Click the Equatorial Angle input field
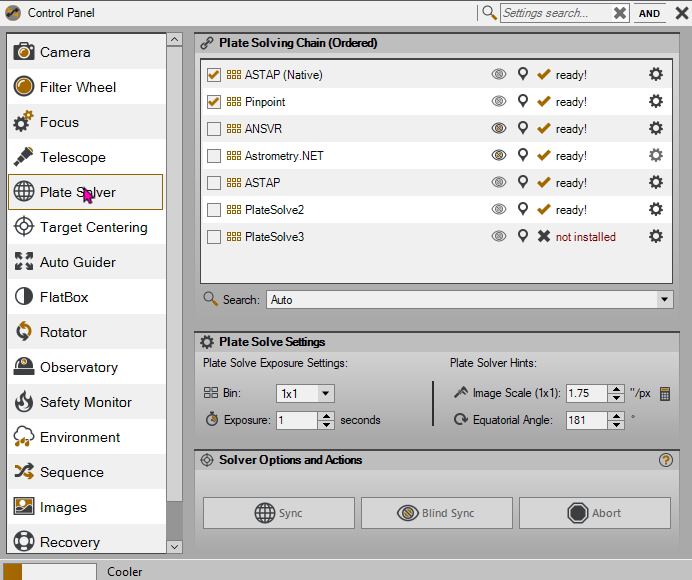692x580 pixels. coord(587,420)
